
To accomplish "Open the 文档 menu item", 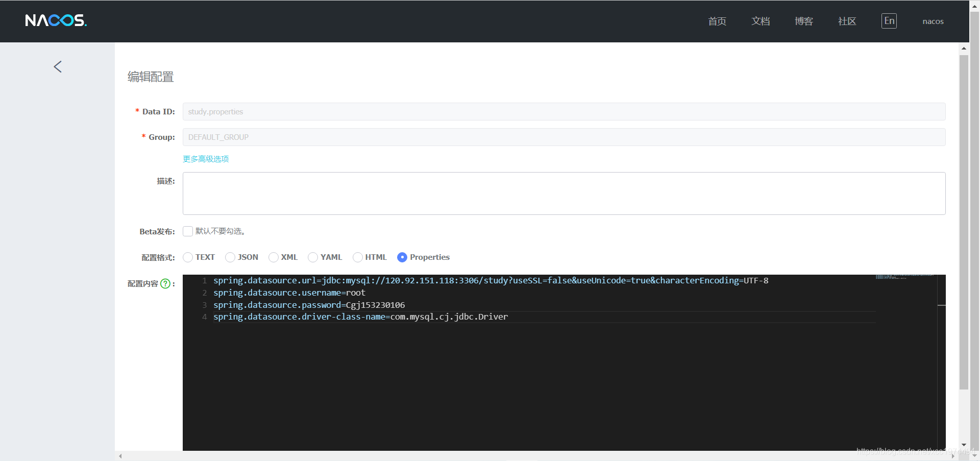I will tap(761, 21).
